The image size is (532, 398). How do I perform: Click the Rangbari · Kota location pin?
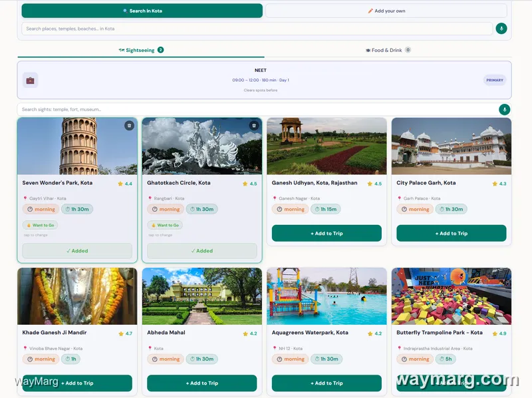click(x=150, y=198)
